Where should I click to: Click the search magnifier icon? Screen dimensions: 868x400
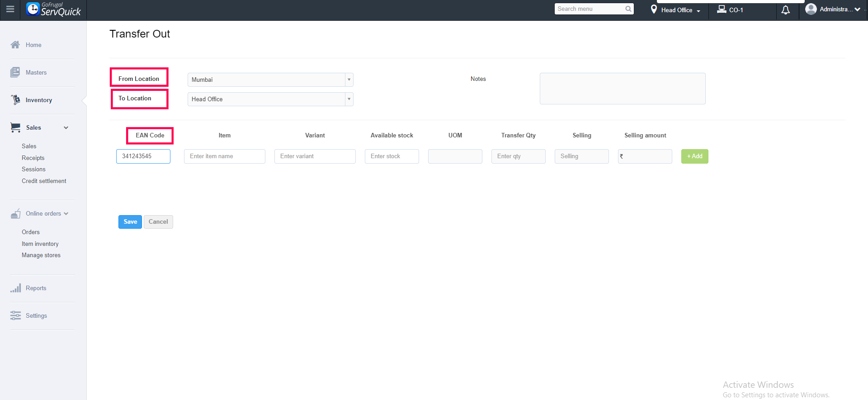628,9
